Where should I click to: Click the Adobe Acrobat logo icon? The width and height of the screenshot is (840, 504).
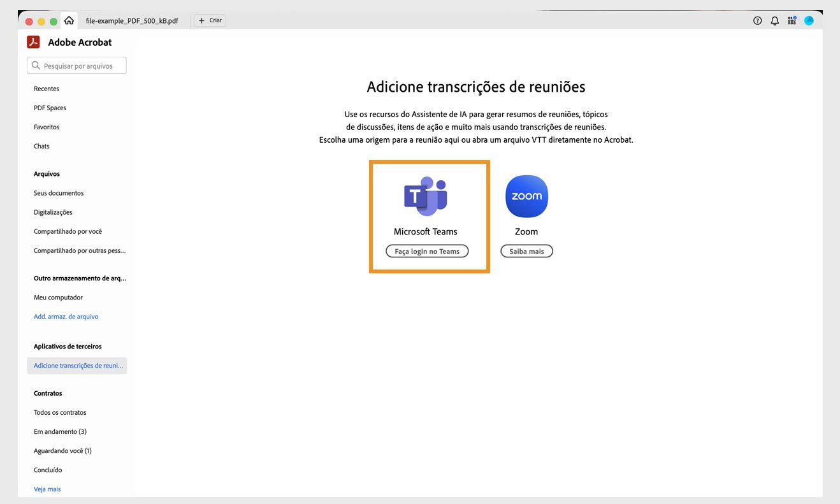click(x=33, y=42)
